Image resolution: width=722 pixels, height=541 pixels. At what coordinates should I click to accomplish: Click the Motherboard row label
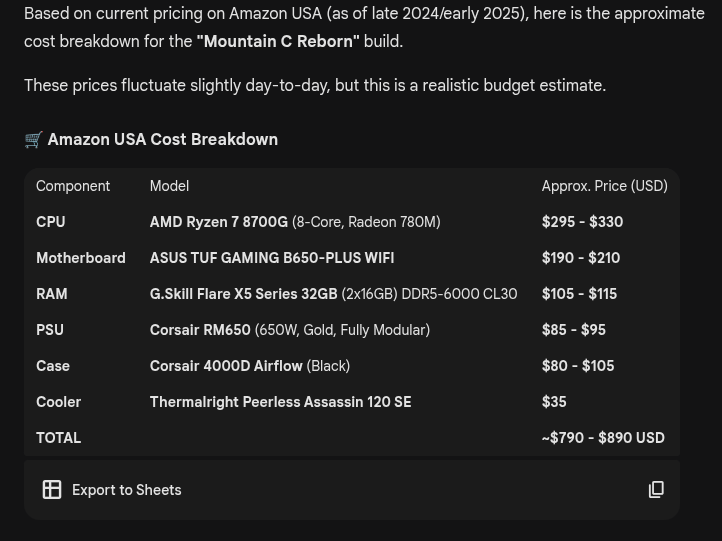81,258
